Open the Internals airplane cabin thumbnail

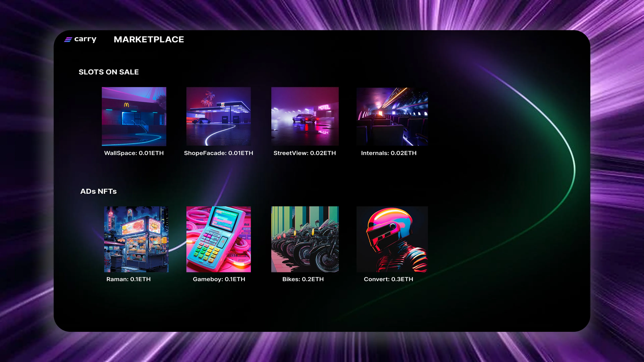point(392,116)
